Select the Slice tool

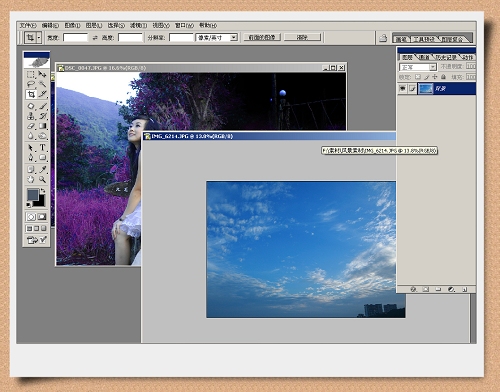click(x=42, y=94)
